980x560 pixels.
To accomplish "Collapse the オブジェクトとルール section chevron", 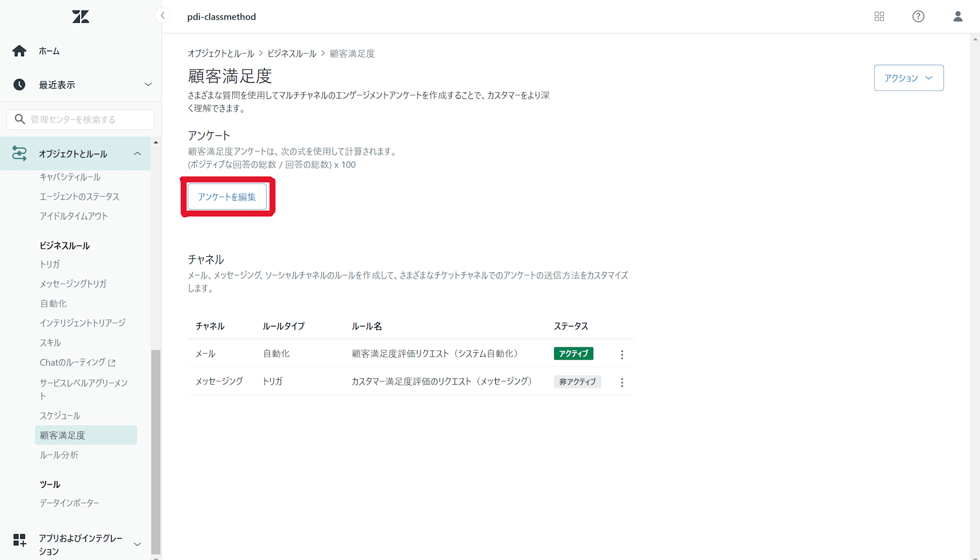I will pyautogui.click(x=137, y=154).
